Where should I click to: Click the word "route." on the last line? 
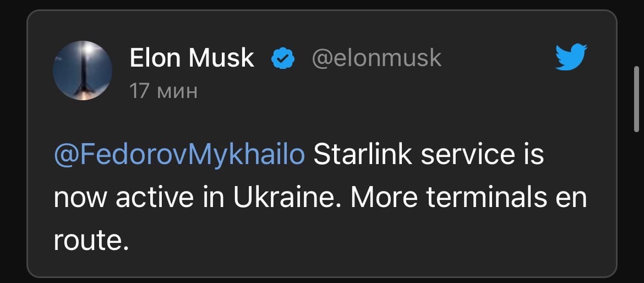(91, 240)
